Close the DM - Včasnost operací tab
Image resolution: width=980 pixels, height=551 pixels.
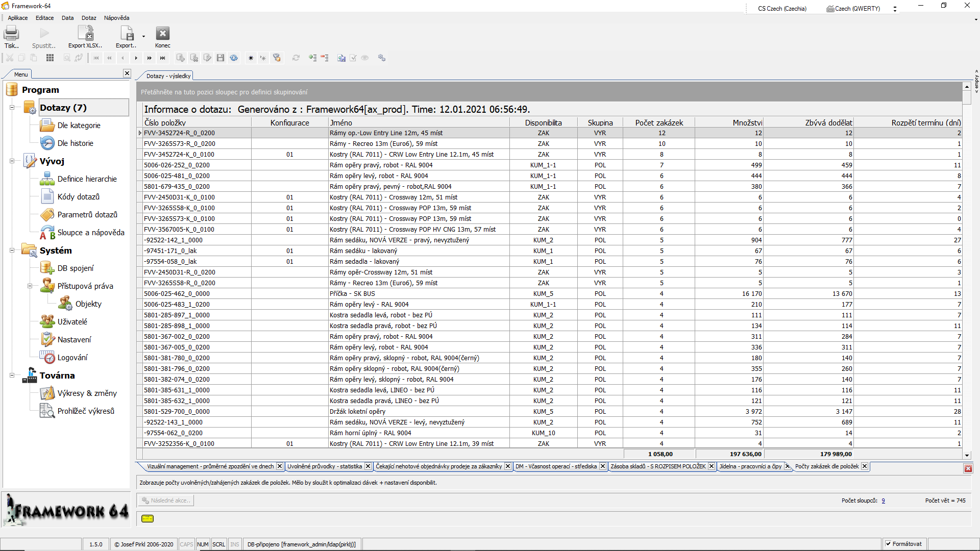[603, 466]
